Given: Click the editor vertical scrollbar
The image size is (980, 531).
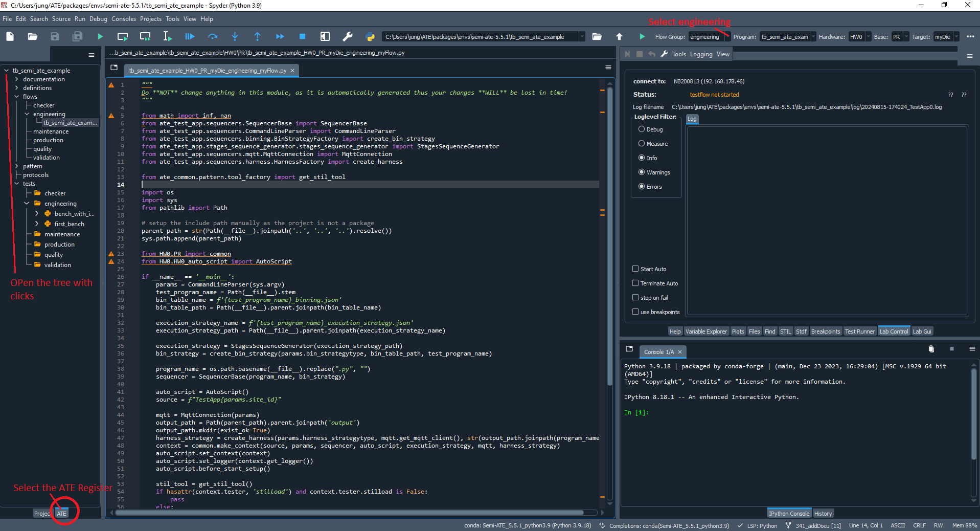Looking at the screenshot, I should (610, 235).
